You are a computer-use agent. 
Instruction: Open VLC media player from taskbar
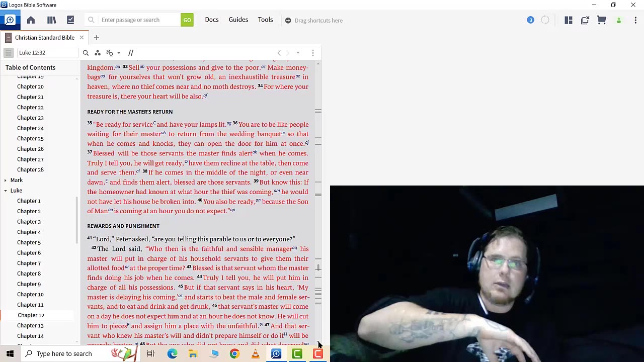[255, 354]
